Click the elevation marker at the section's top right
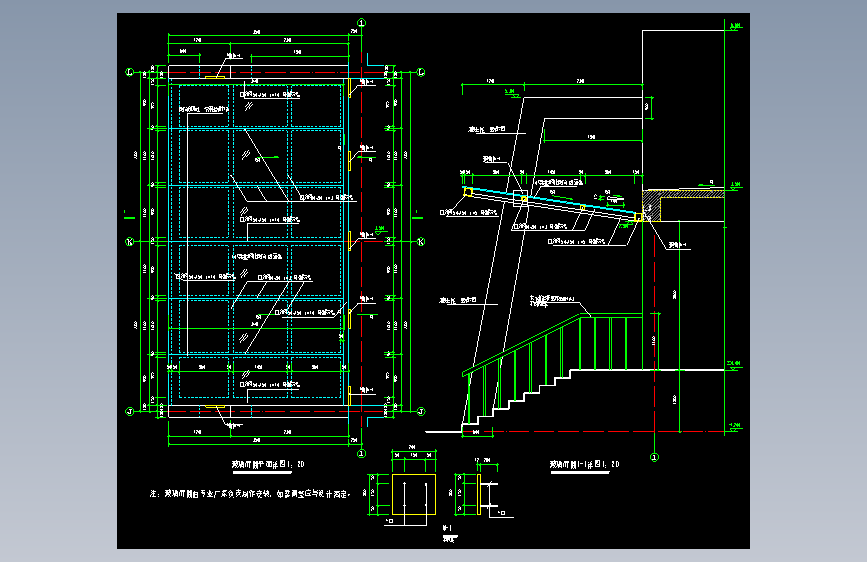This screenshot has height=562, width=867. (735, 26)
